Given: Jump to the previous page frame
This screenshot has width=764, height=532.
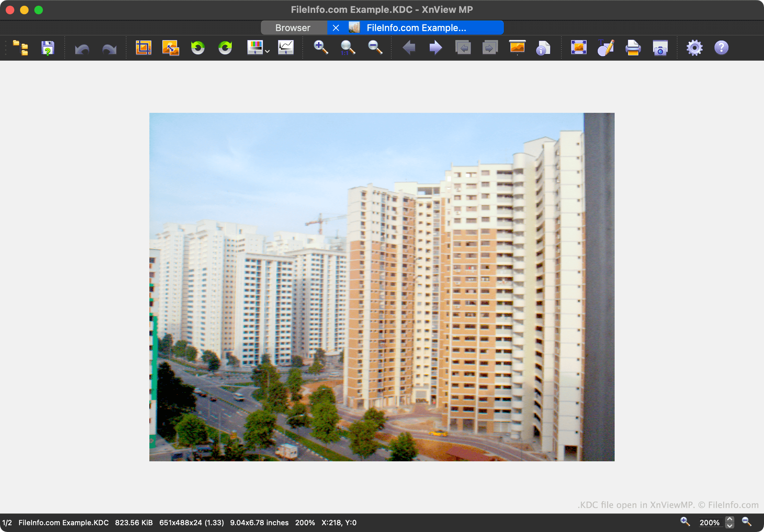Looking at the screenshot, I should 463,47.
